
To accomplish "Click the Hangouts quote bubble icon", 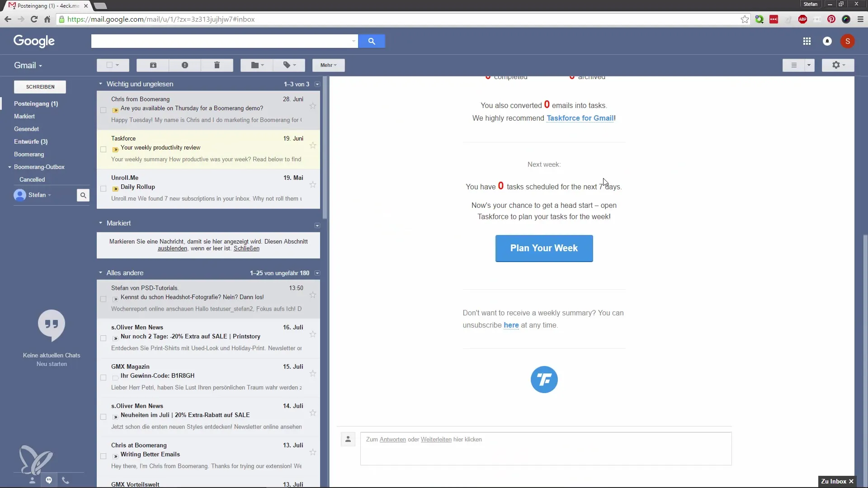I will 52,324.
